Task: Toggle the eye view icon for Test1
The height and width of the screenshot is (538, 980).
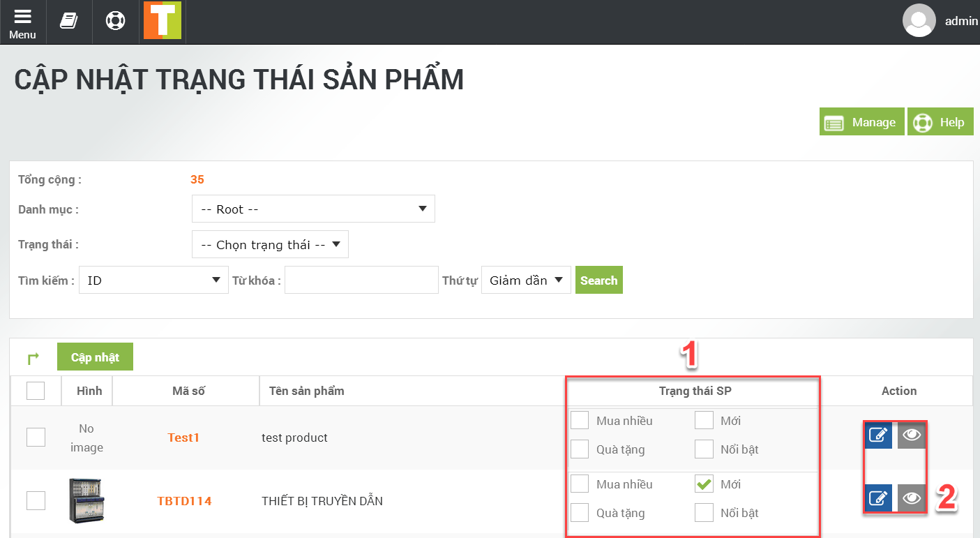Action: click(912, 435)
